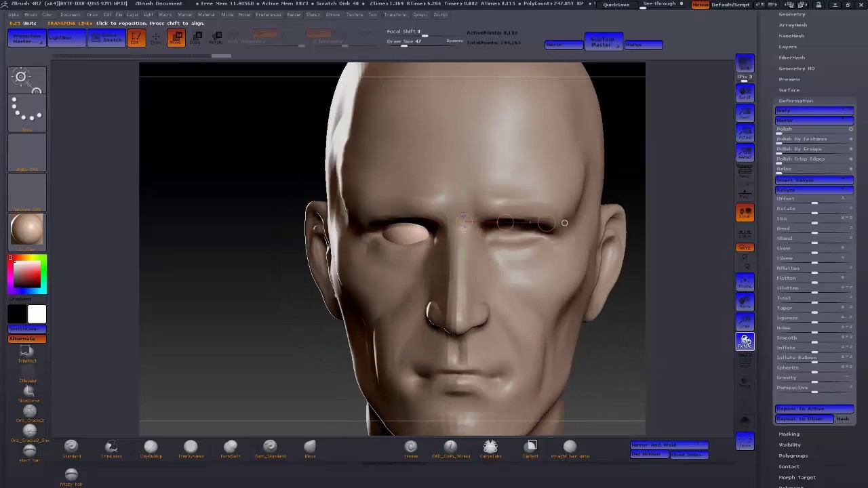Expand the Masking subpalette

pyautogui.click(x=789, y=434)
